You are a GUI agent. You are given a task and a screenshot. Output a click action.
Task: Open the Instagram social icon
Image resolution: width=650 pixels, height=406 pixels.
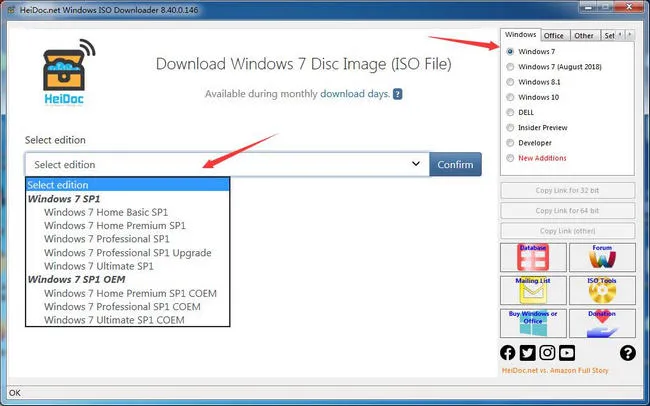(x=547, y=353)
